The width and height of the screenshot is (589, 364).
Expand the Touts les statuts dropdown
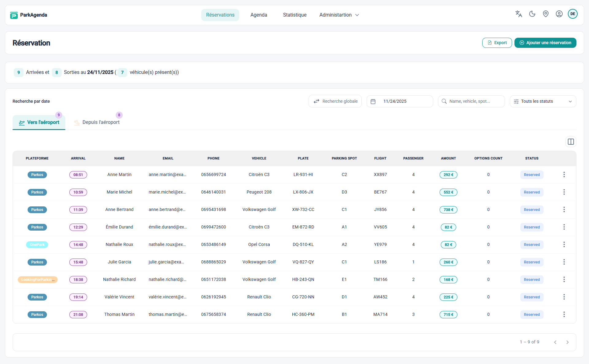(543, 101)
